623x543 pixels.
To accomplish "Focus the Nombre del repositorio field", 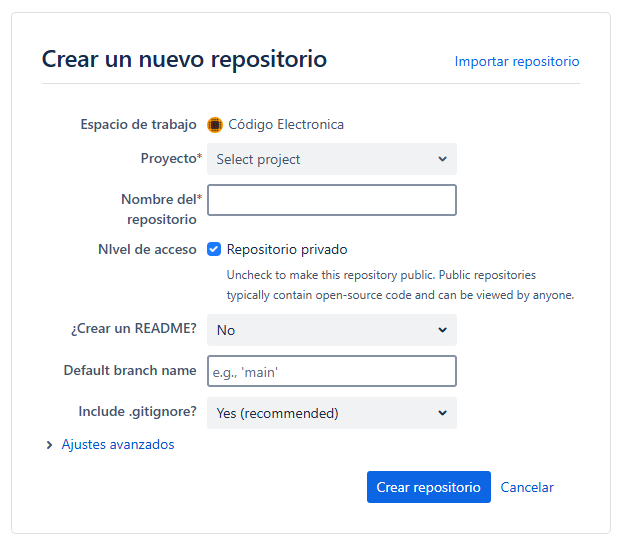I will (332, 200).
